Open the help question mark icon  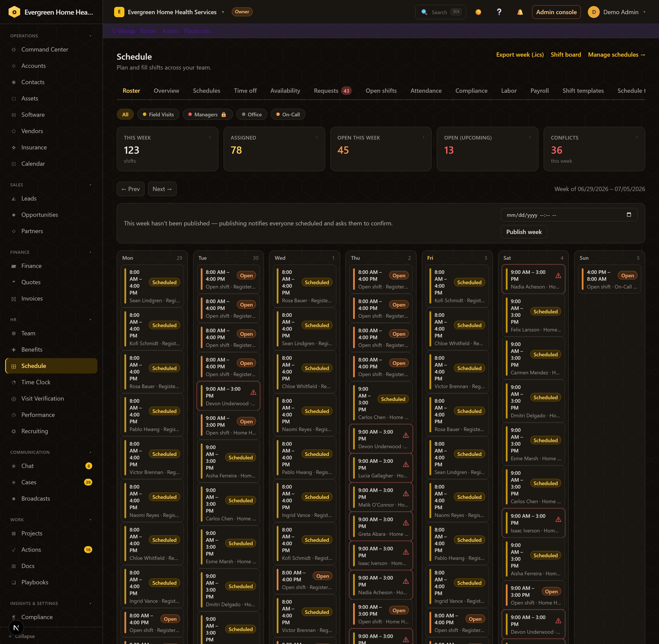(x=499, y=12)
